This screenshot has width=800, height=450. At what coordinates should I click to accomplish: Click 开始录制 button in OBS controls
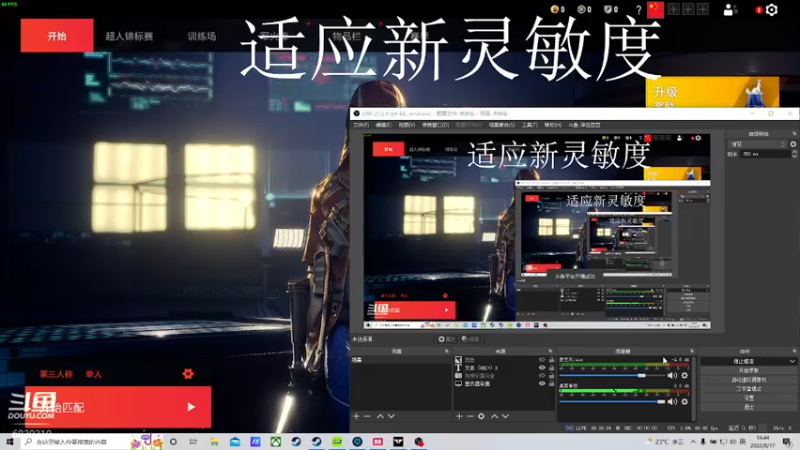click(748, 370)
